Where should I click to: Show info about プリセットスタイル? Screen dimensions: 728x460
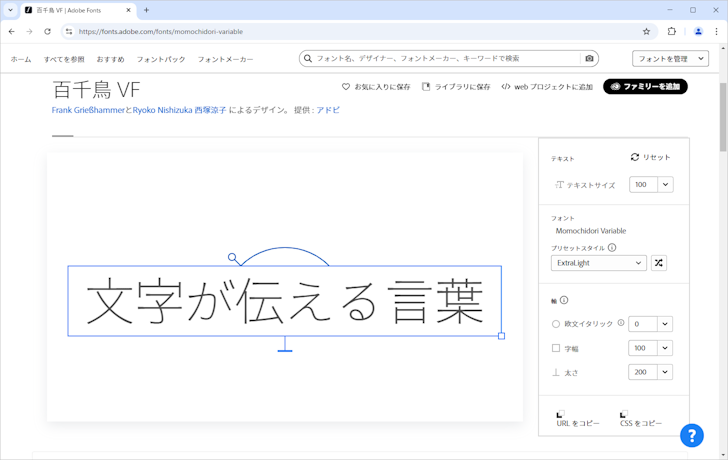point(612,248)
